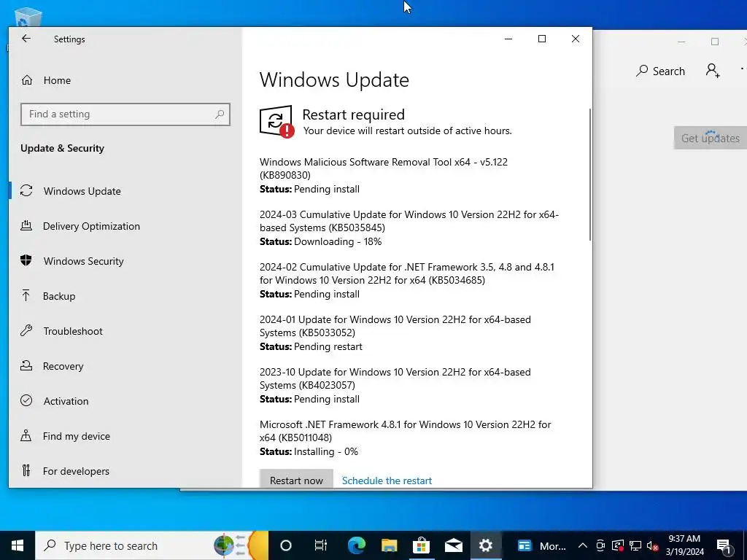
Task: Click the network icon in the system tray
Action: [635, 545]
